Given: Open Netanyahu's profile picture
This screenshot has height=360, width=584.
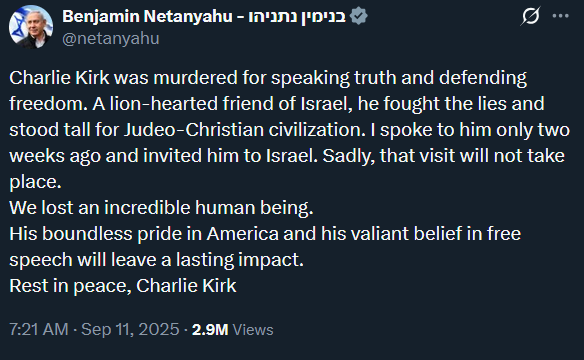Looking at the screenshot, I should click(x=31, y=27).
